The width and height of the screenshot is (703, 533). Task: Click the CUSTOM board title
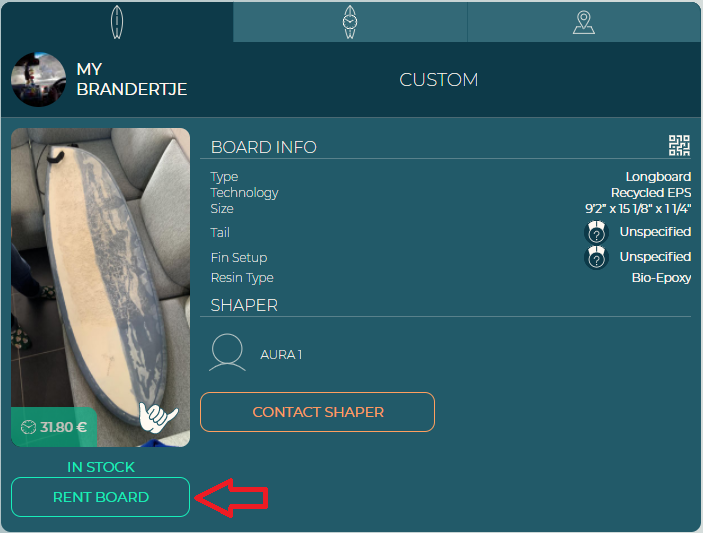coord(438,80)
